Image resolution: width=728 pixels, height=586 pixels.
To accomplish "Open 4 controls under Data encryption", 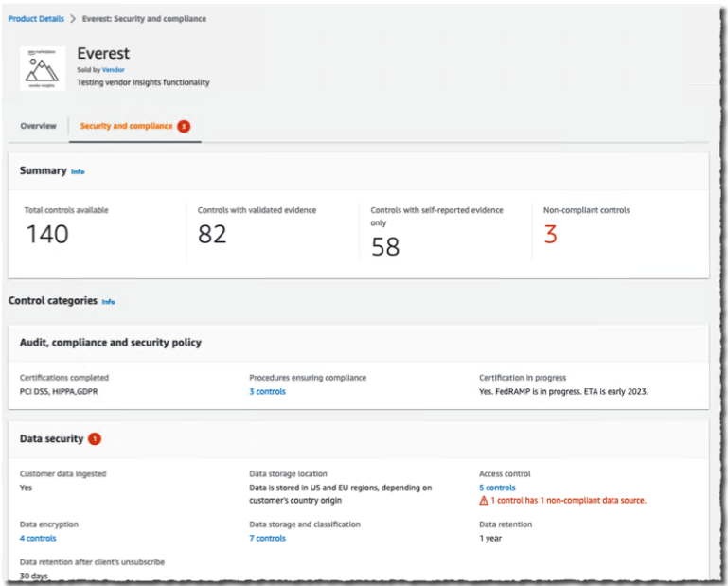I will point(38,538).
